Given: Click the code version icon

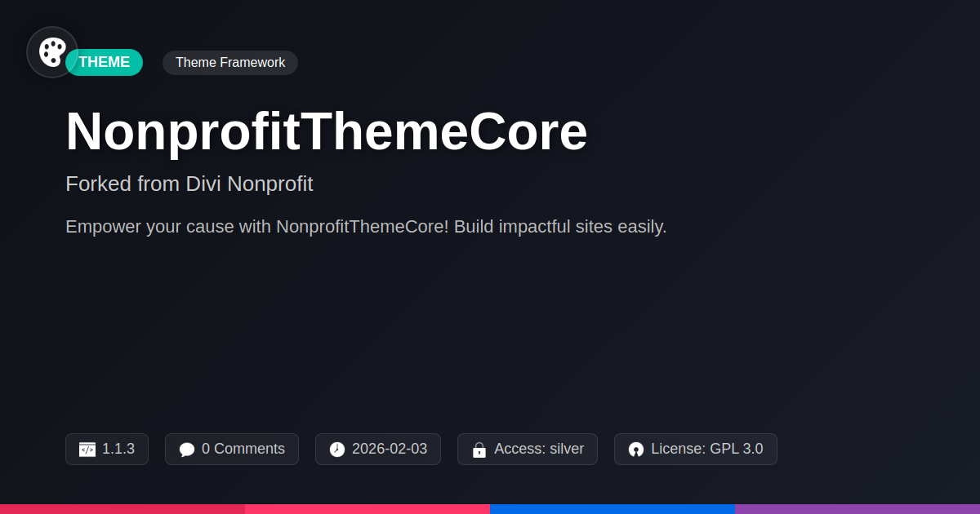Looking at the screenshot, I should (87, 450).
